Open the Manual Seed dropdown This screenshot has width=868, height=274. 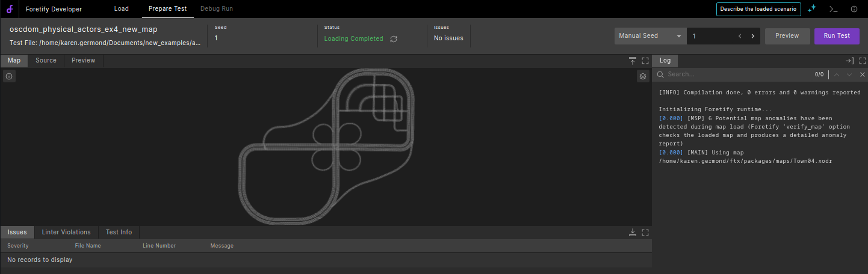click(650, 36)
